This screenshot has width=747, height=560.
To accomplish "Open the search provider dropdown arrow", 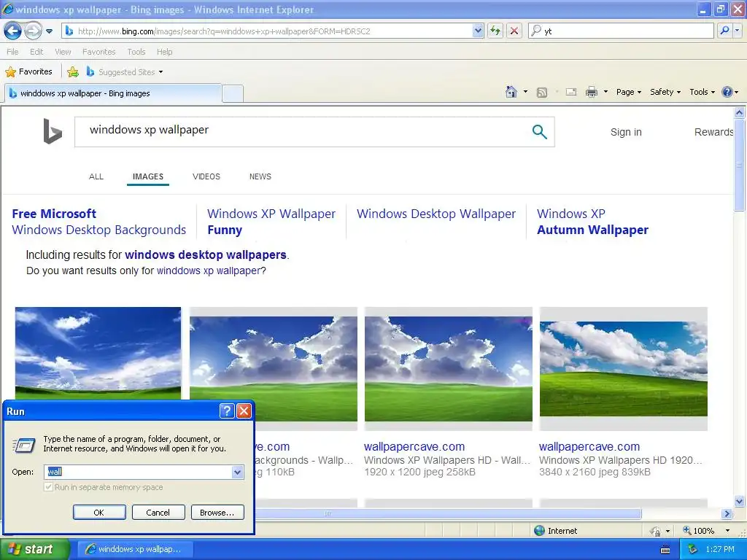I will click(x=738, y=31).
